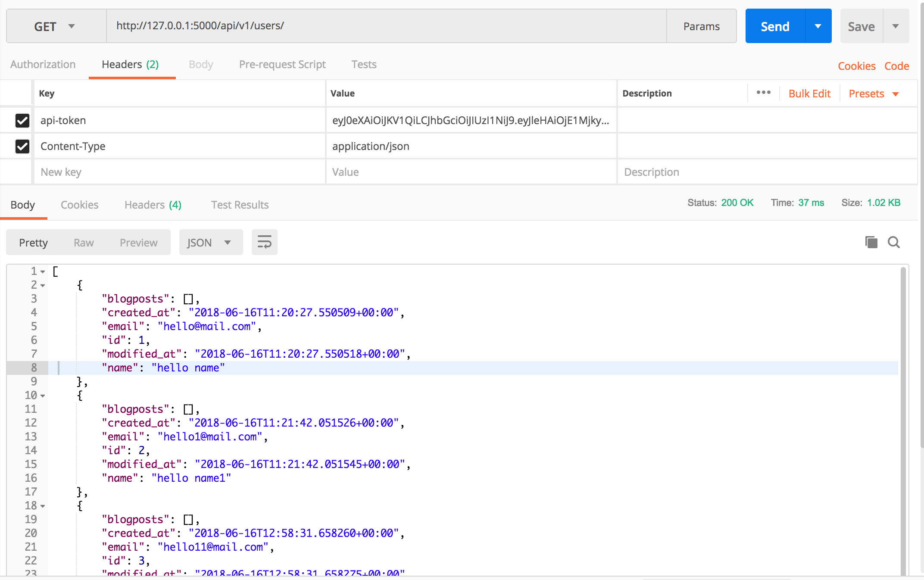Open the Cookies link
924x580 pixels.
[x=856, y=66]
